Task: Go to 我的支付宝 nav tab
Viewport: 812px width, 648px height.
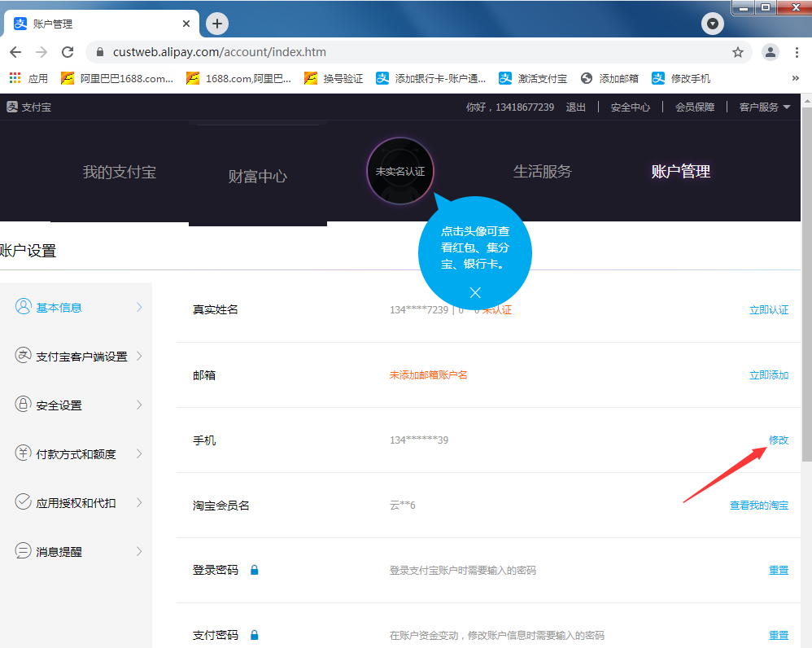Action: tap(119, 172)
